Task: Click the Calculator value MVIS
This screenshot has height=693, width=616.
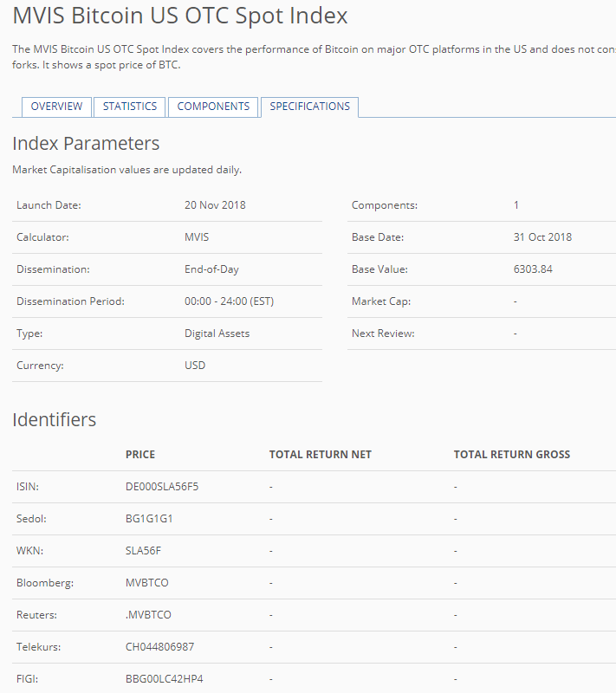Action: (197, 237)
